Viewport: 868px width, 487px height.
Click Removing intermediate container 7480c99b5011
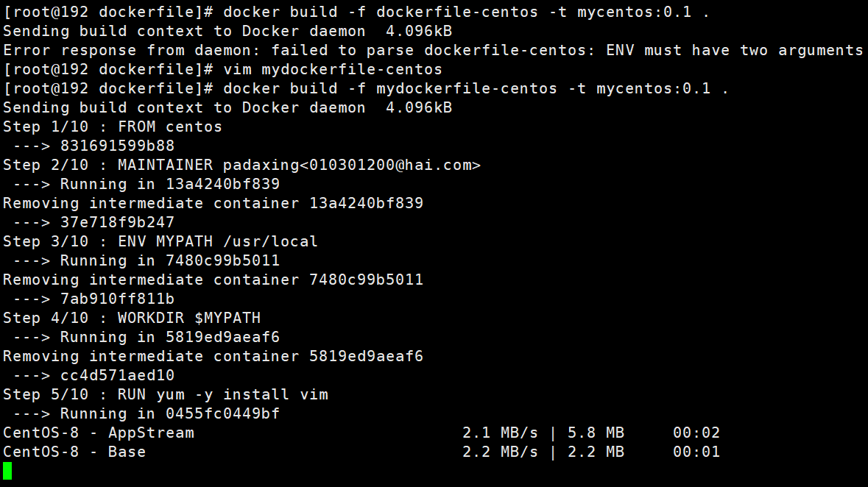pyautogui.click(x=213, y=280)
